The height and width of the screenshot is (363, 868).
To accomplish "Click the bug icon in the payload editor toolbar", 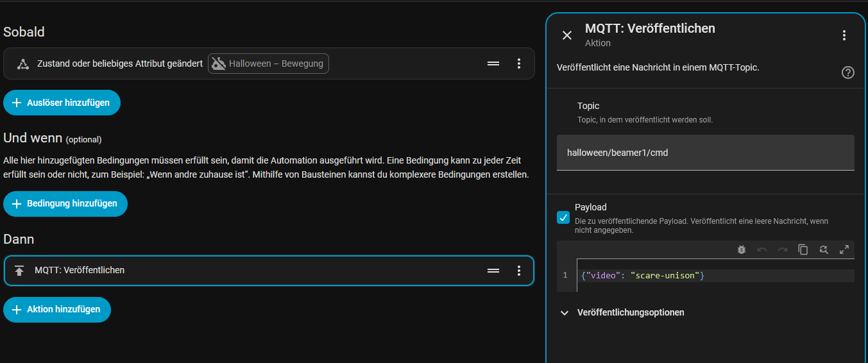I will pos(742,249).
